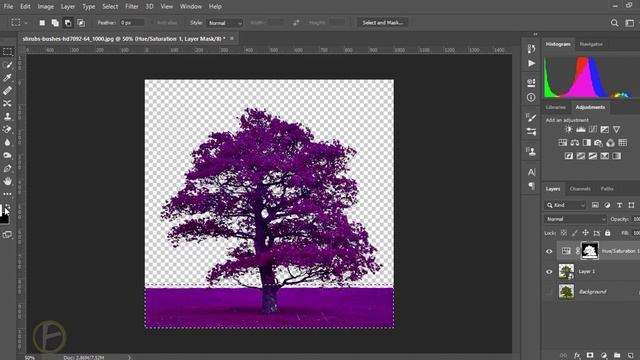Image resolution: width=640 pixels, height=360 pixels.
Task: Select the Hand tool
Action: (7, 181)
